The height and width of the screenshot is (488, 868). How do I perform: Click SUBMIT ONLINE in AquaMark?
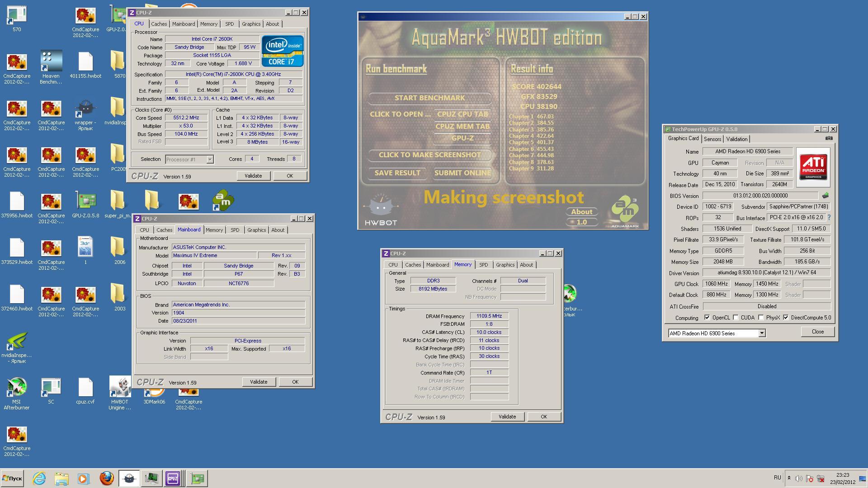tap(462, 173)
